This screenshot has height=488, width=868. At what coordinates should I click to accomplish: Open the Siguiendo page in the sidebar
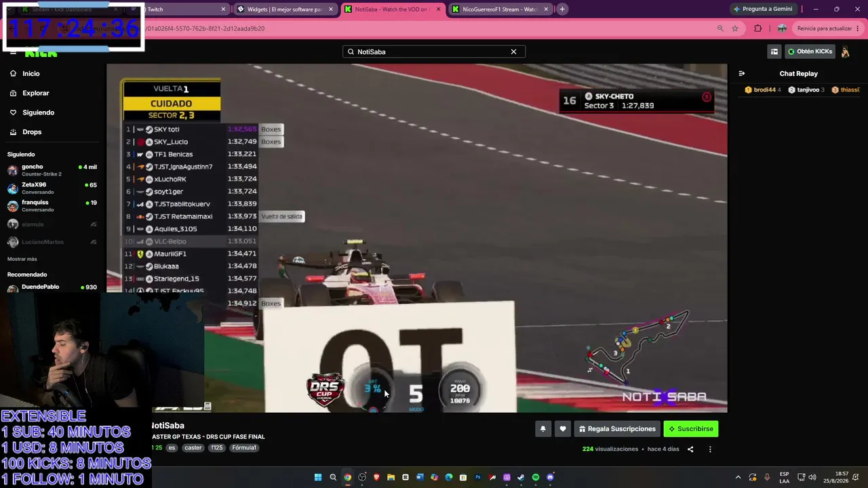38,113
